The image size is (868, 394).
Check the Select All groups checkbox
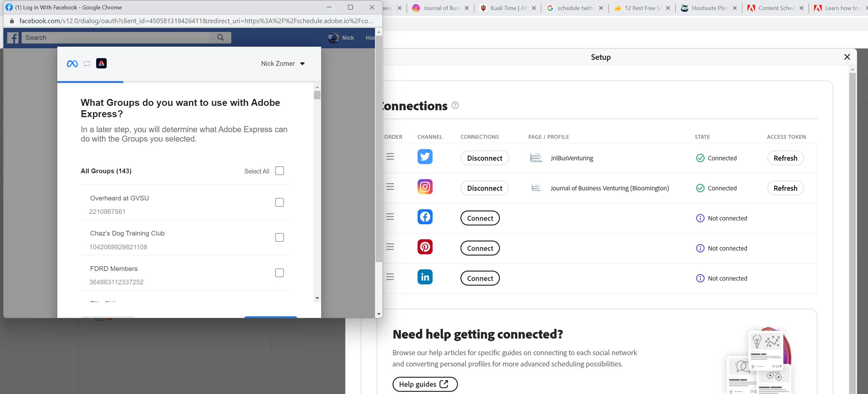pos(279,171)
